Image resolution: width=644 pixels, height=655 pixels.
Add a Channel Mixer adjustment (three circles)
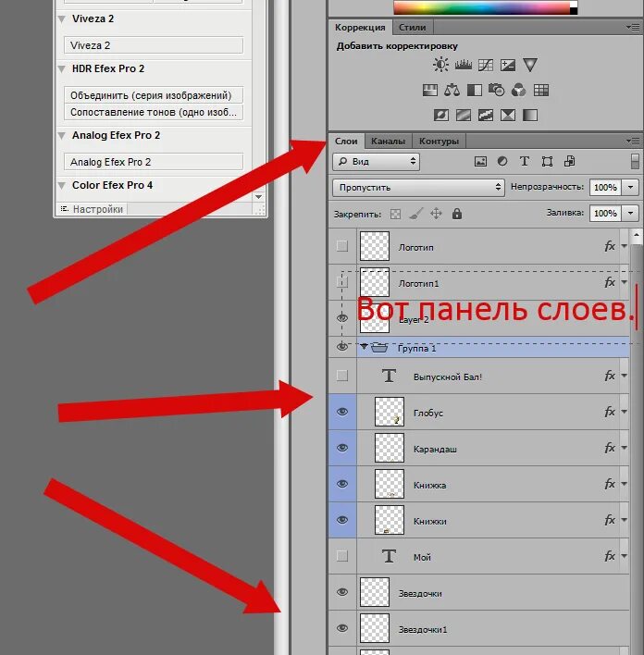click(519, 90)
